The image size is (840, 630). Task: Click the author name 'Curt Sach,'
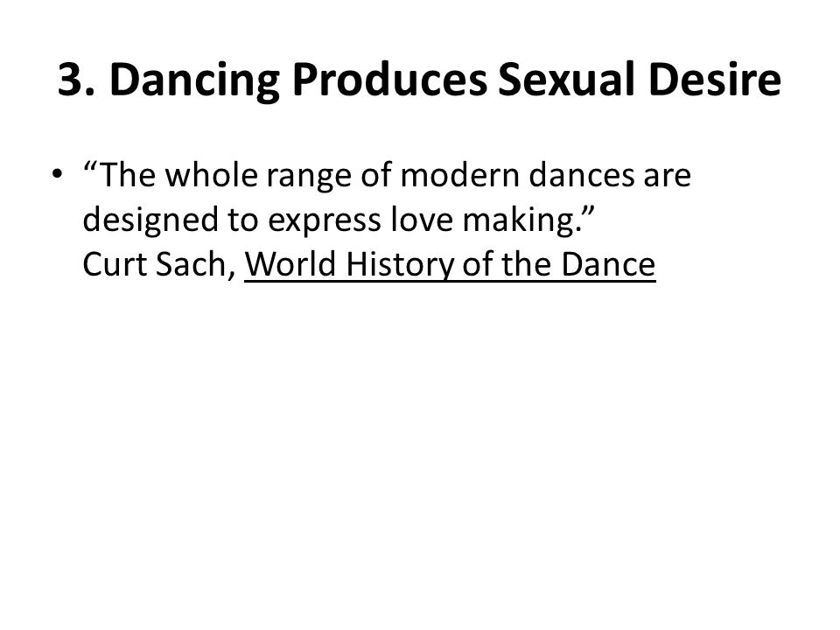(x=159, y=264)
